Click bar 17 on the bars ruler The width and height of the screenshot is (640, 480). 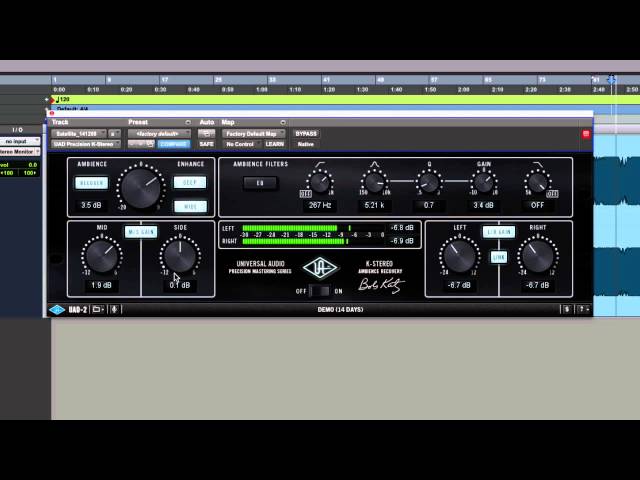[164, 80]
